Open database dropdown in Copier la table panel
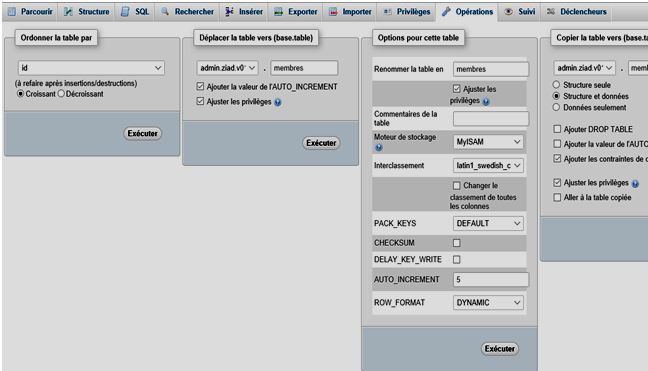The height and width of the screenshot is (371, 648). [x=584, y=68]
